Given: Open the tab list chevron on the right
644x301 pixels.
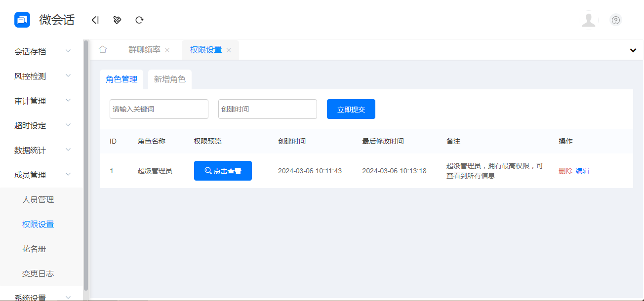Looking at the screenshot, I should pos(633,50).
